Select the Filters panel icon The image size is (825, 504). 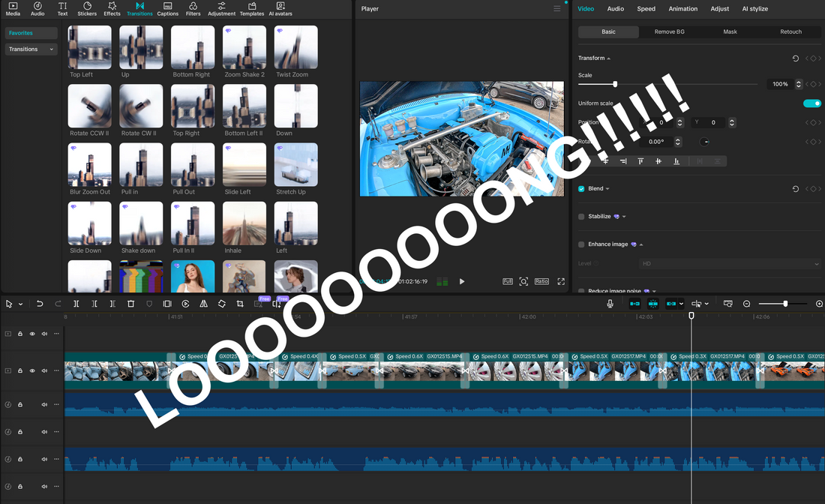pyautogui.click(x=193, y=8)
